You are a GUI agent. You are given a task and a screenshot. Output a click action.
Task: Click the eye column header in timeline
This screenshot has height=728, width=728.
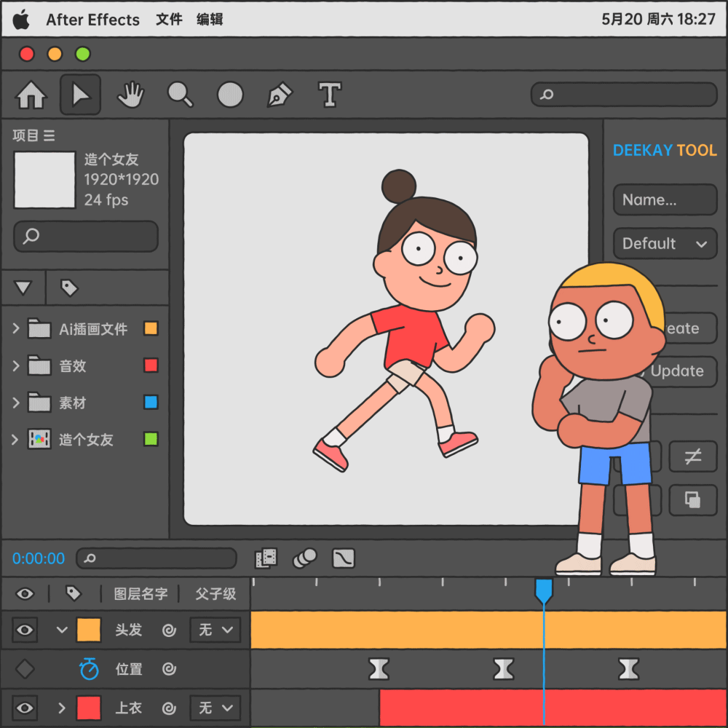[25, 593]
